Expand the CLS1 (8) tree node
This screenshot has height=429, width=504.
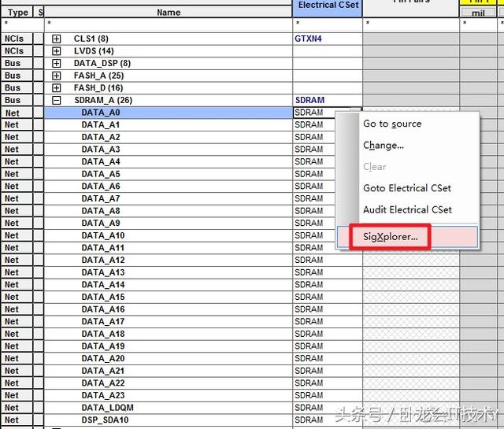[x=57, y=39]
